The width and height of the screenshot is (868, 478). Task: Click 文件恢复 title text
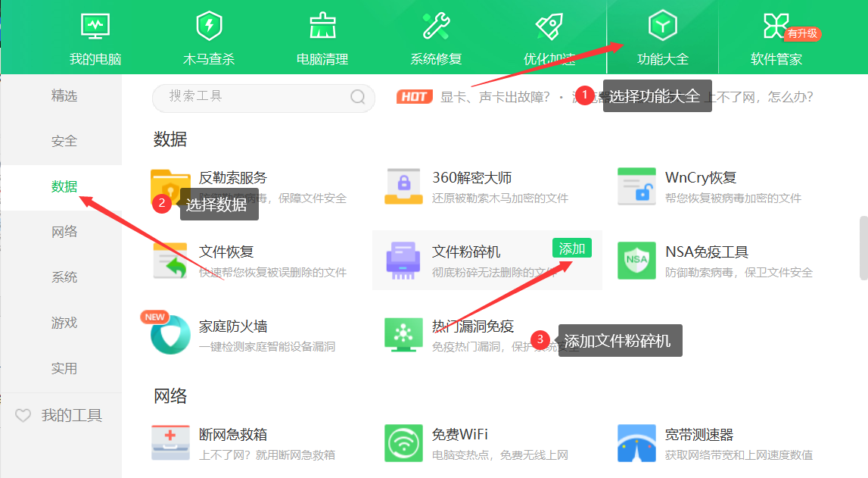[226, 252]
